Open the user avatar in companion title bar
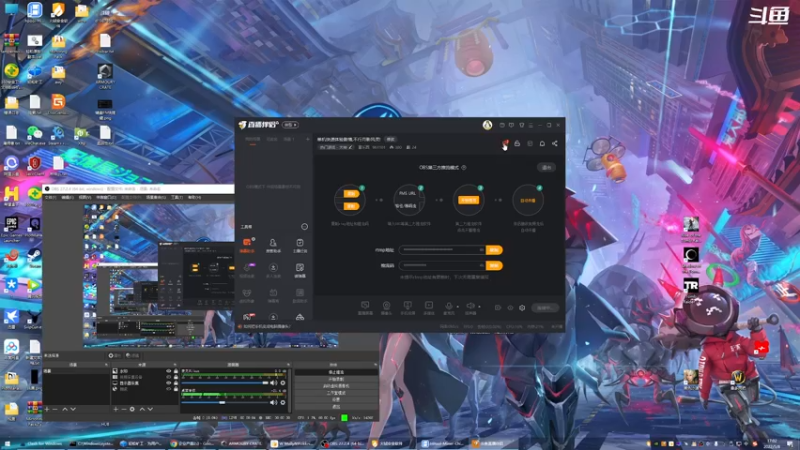Viewport: 800px width, 450px height. tap(487, 126)
